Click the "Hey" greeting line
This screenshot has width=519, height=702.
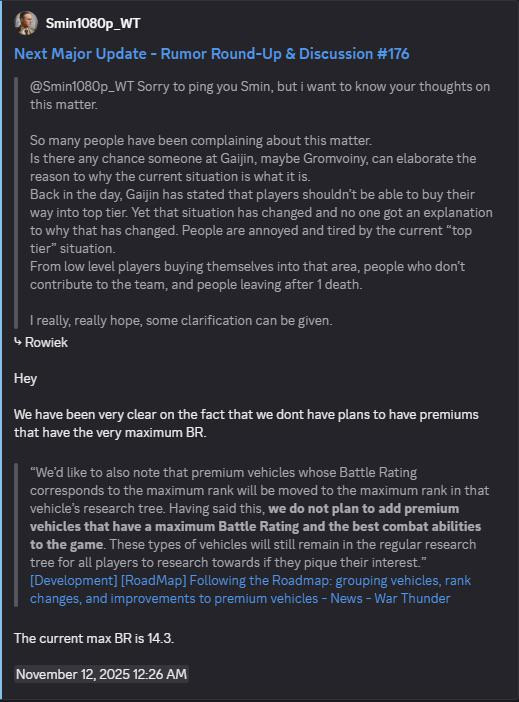(x=26, y=378)
